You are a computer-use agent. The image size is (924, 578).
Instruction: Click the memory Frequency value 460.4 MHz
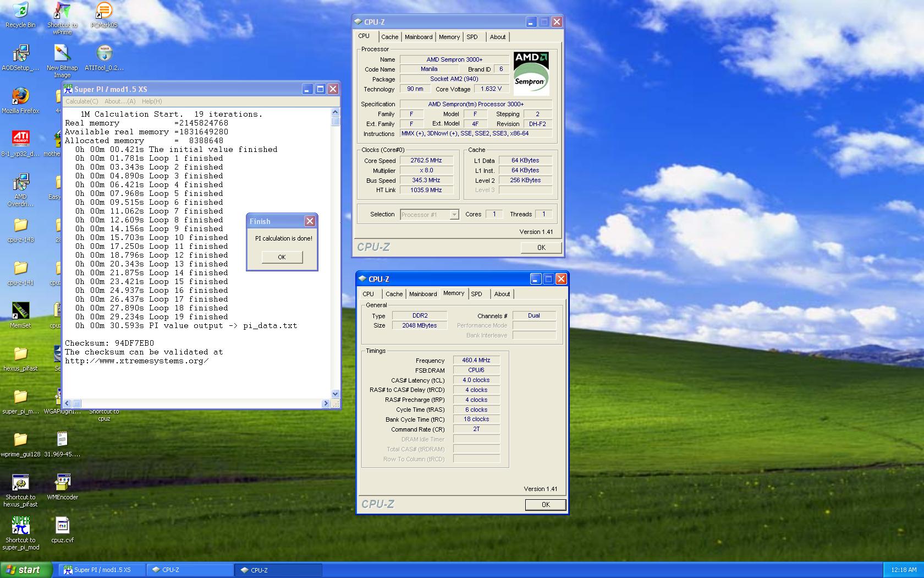(x=476, y=361)
